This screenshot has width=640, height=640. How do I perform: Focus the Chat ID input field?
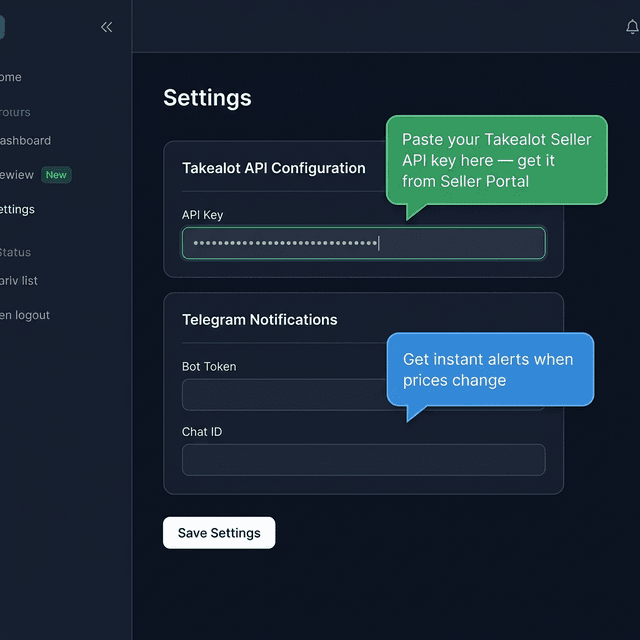(x=364, y=460)
